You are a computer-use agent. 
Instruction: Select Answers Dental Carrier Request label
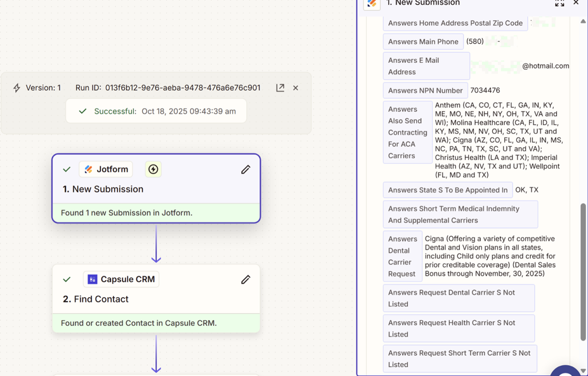402,257
